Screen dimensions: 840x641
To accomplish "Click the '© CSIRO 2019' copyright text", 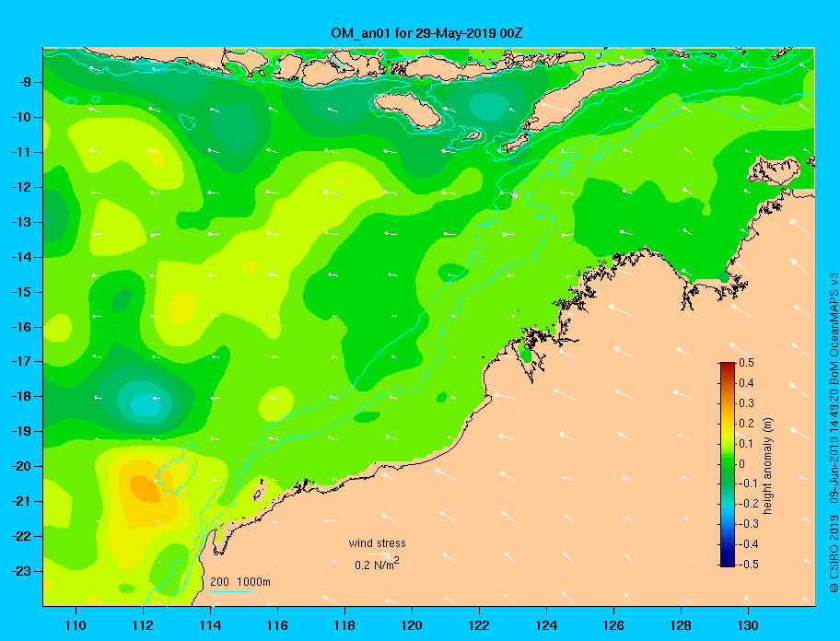I will [834, 554].
